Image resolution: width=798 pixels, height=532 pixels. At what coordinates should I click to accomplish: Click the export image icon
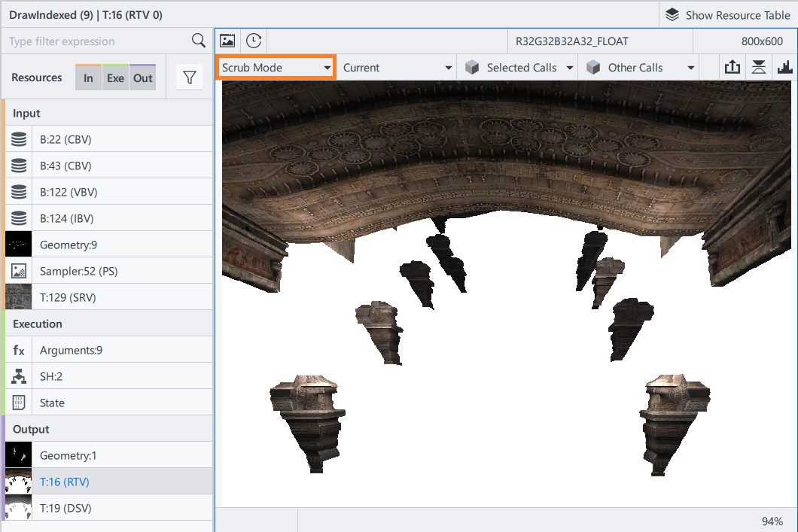pos(732,68)
